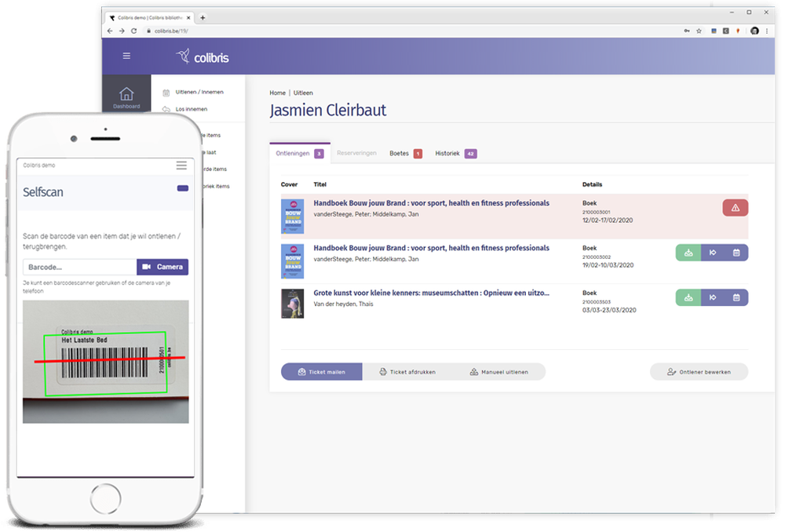Open the hamburger menu on the phone screen

[x=181, y=165]
